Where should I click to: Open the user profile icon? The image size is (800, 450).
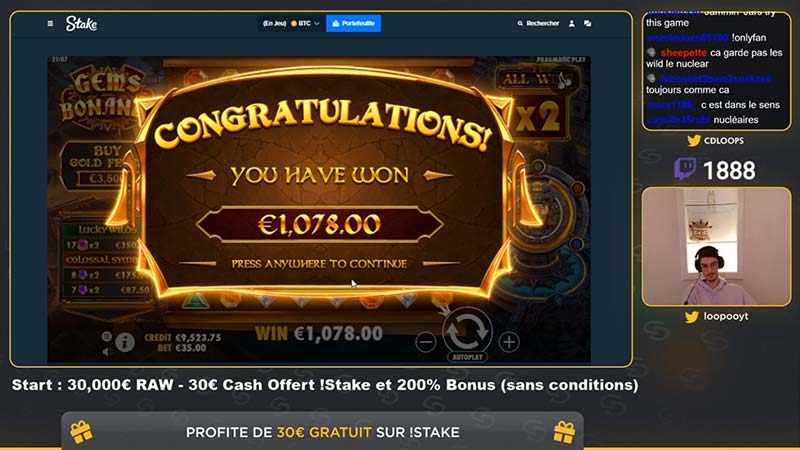571,23
